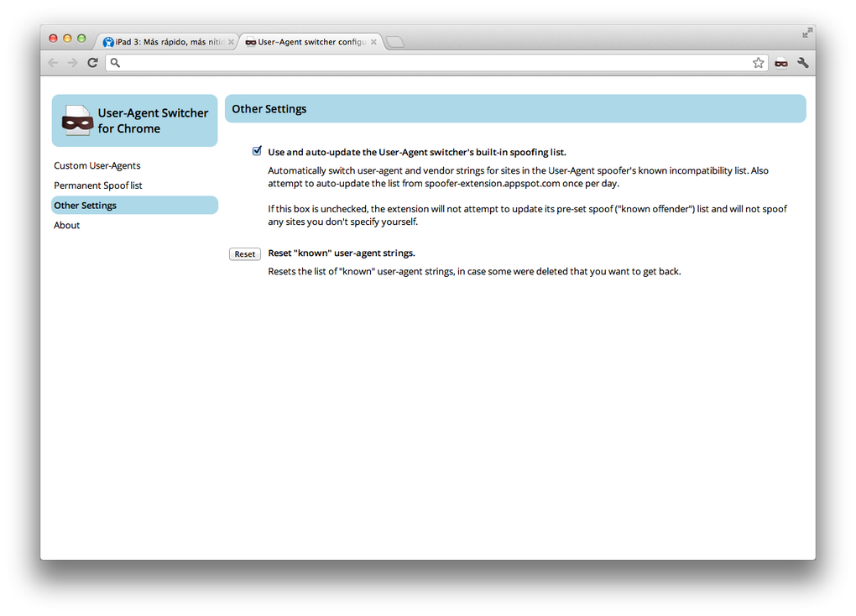Reload the page with the refresh icon
Image resolution: width=856 pixels, height=616 pixels.
click(x=93, y=63)
